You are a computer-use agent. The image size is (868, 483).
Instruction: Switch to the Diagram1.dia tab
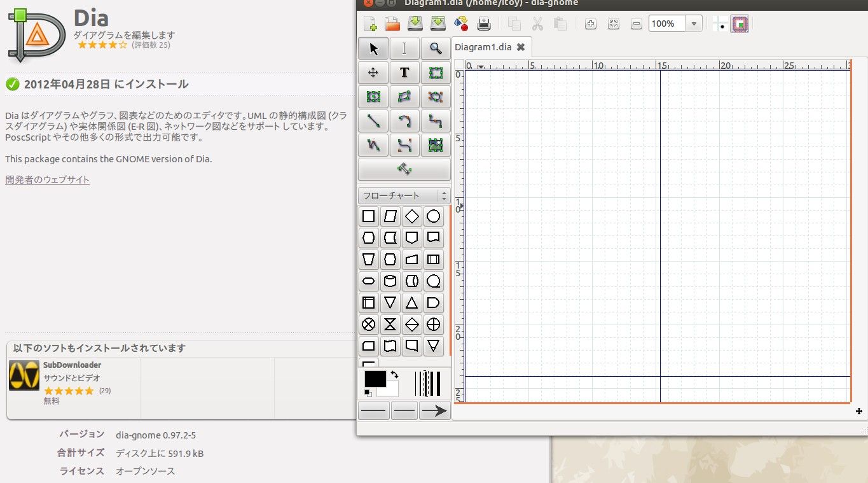coord(483,47)
